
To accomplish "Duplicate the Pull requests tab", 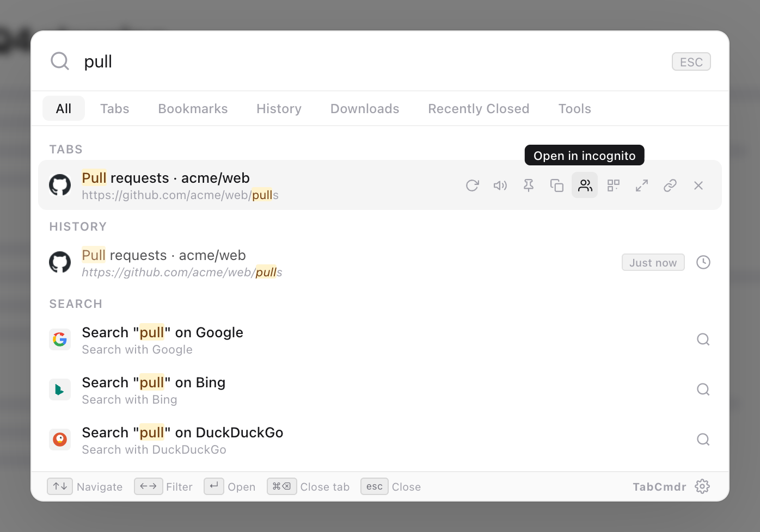I will point(557,185).
